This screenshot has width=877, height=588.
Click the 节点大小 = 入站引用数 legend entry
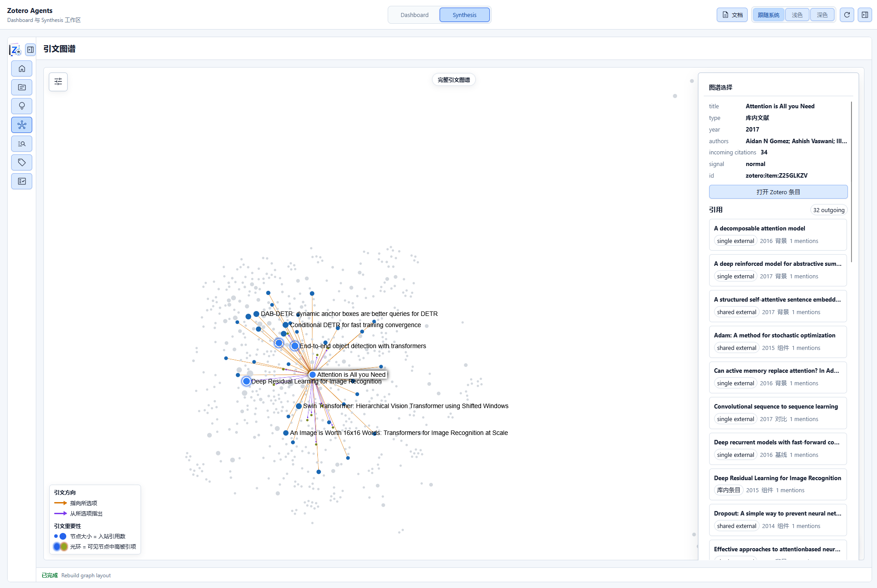pos(90,536)
